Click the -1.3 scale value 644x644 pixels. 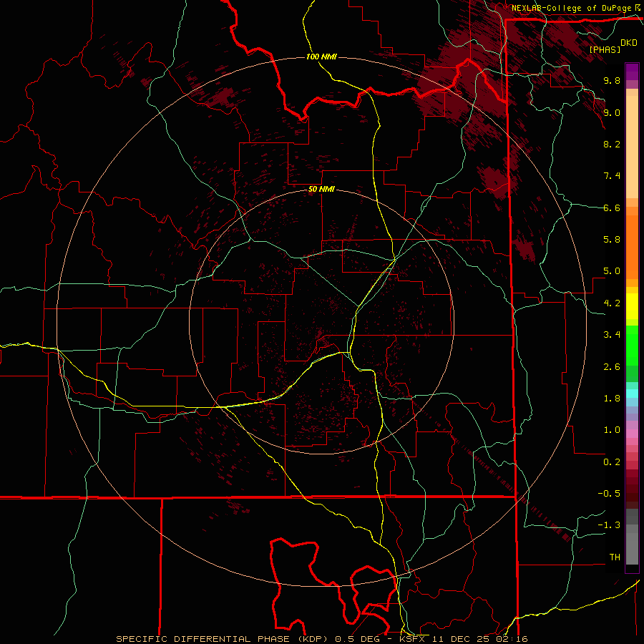pos(609,525)
